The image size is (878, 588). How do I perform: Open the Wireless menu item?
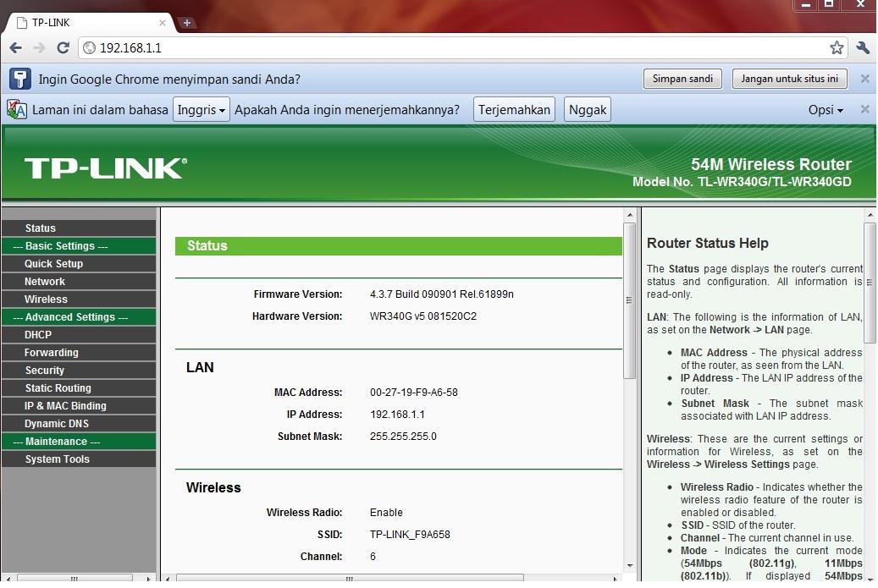79,299
